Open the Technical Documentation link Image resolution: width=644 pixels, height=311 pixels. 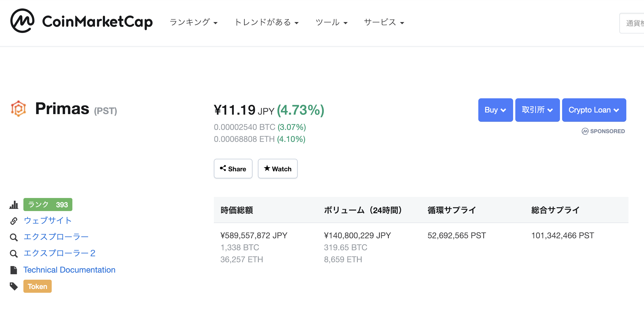click(x=69, y=270)
